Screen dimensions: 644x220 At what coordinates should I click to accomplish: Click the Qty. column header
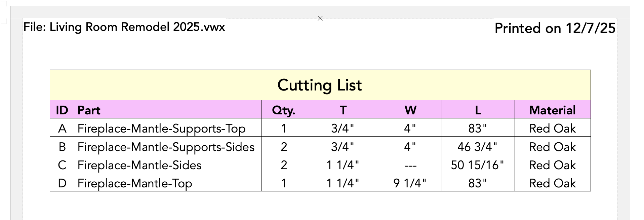click(x=284, y=110)
